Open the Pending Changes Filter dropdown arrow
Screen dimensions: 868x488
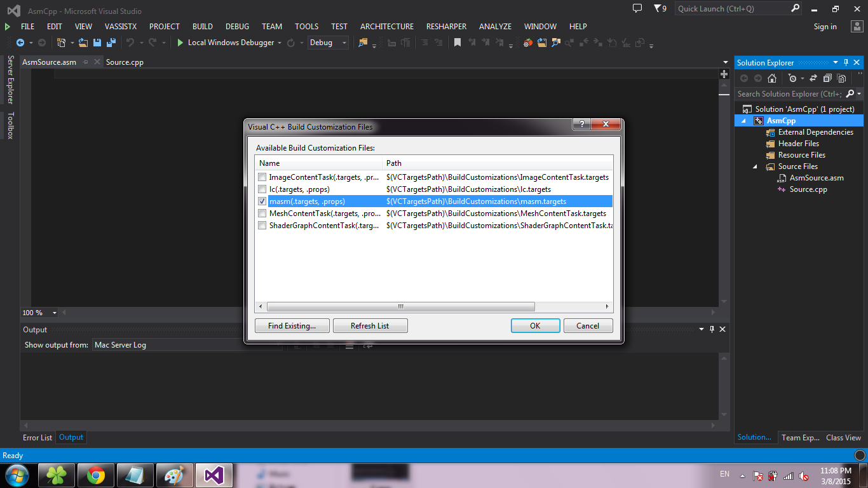coord(802,78)
